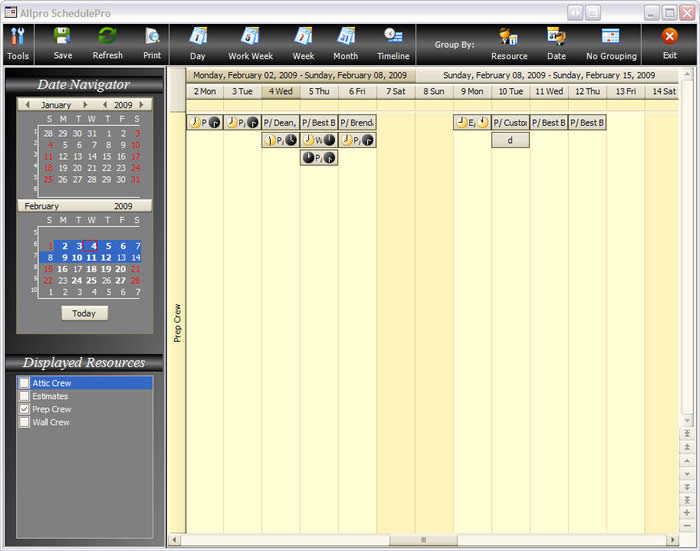Print the schedule
This screenshot has height=551, width=700.
152,44
